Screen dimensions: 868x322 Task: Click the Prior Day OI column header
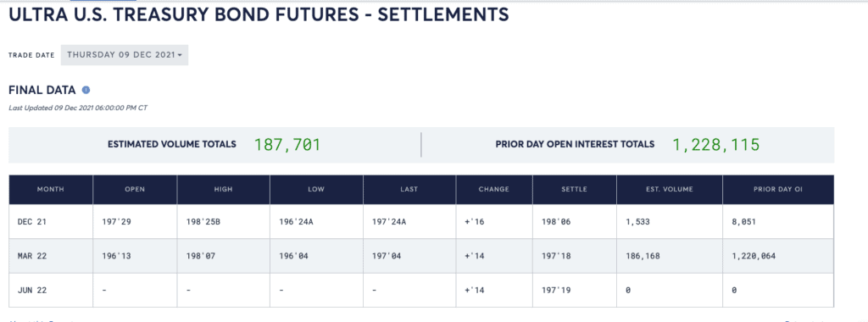[778, 189]
